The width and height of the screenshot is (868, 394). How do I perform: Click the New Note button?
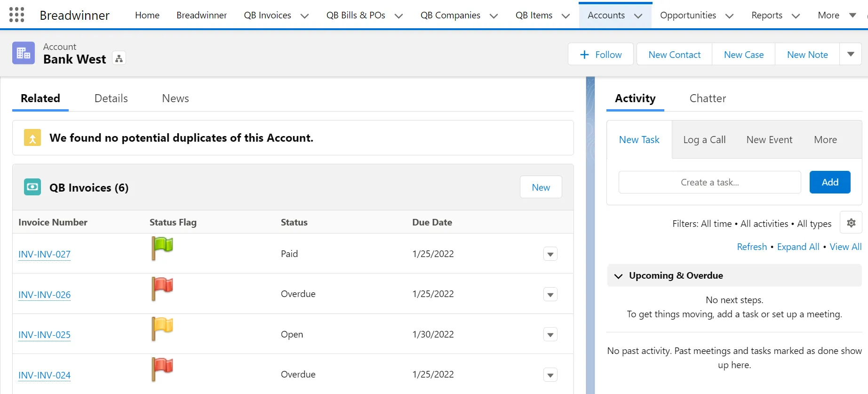coord(807,54)
